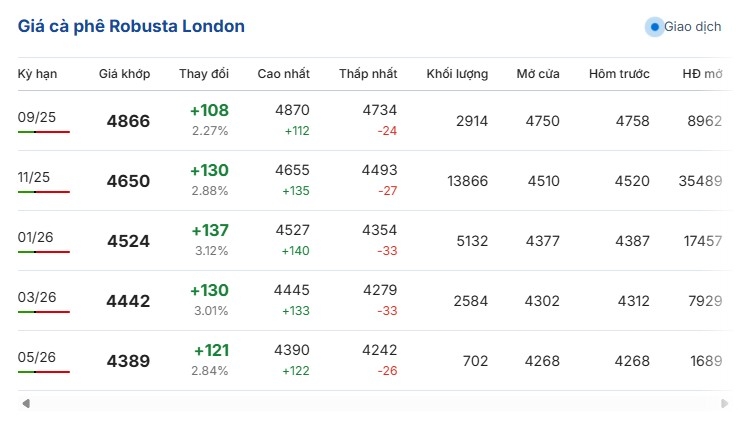
Task: Click the horizontal scrollbar track
Action: [375, 403]
